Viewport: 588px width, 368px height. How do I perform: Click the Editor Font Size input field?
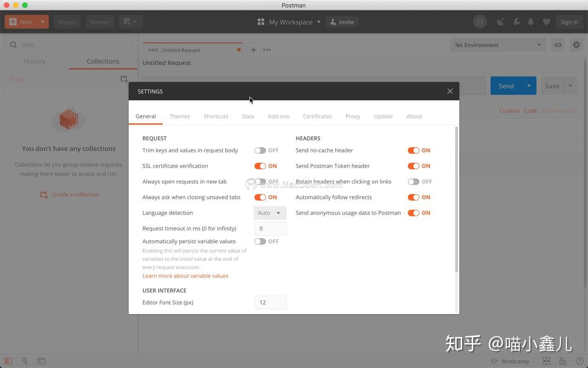[270, 302]
